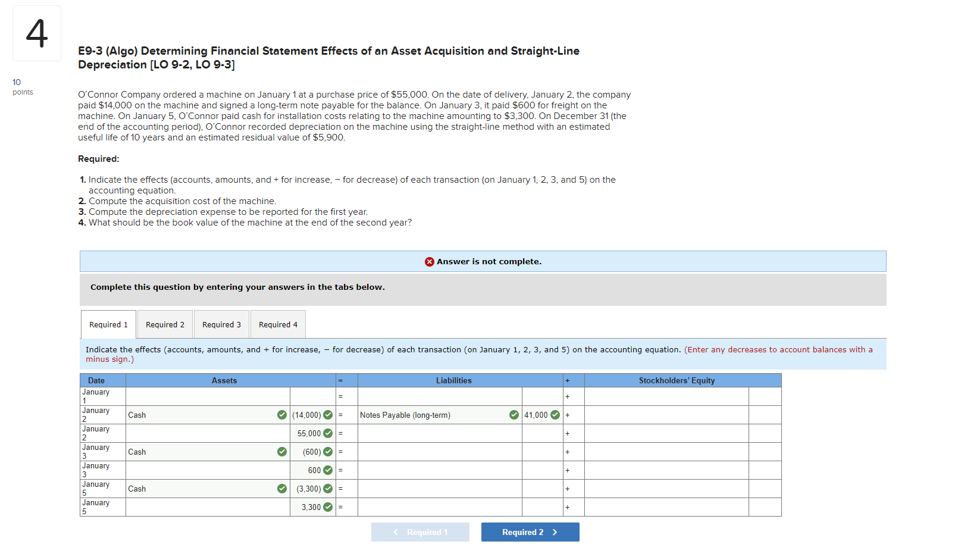The image size is (958, 560).
Task: Click liabilities account field in the 55,000 row
Action: click(x=440, y=433)
